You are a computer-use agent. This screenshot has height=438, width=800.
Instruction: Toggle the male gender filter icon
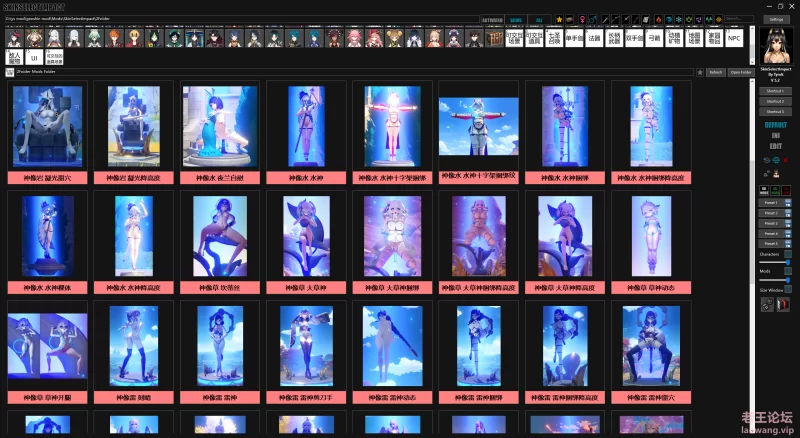(592, 19)
